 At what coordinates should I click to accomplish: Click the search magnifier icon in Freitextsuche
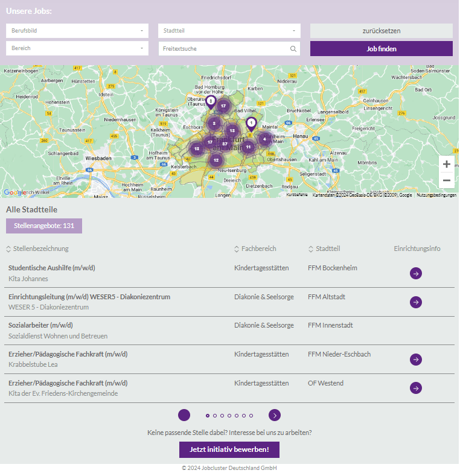[293, 49]
